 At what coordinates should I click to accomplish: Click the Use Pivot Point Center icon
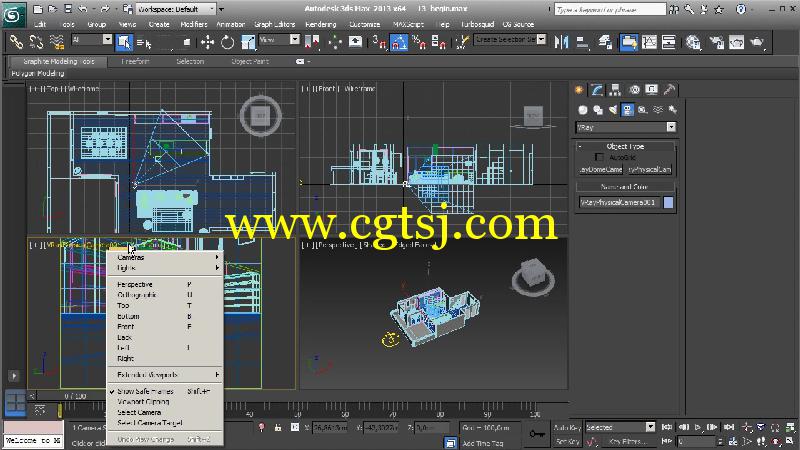point(312,42)
